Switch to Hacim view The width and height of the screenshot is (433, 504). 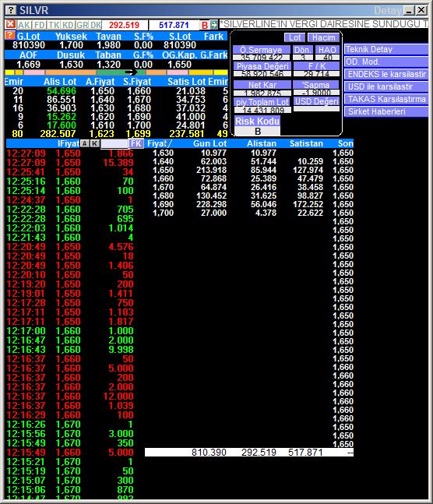pos(323,37)
